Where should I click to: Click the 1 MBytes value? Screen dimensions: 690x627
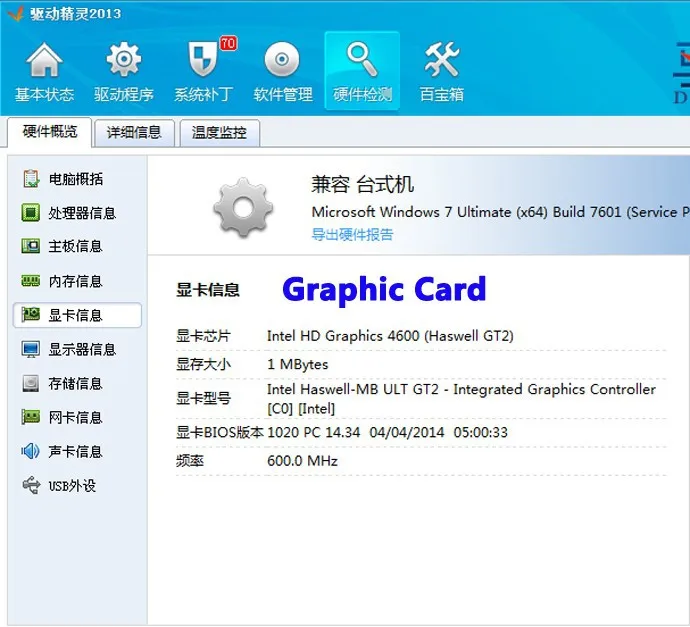297,364
